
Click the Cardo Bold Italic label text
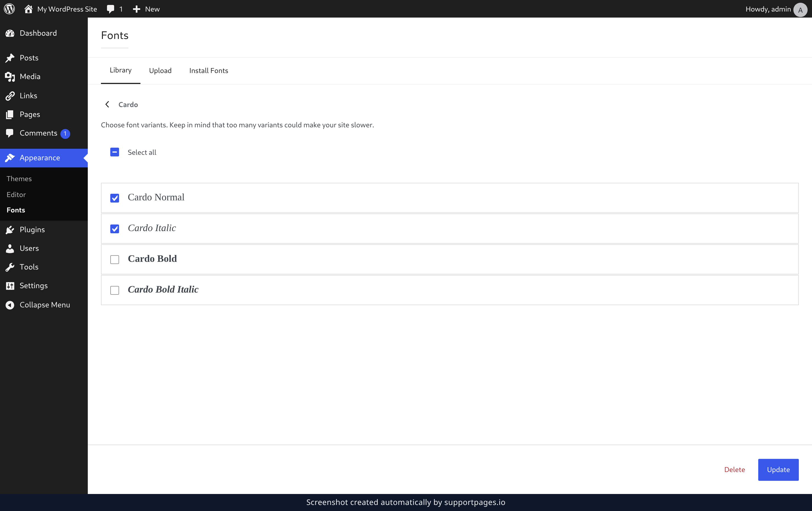pos(163,290)
